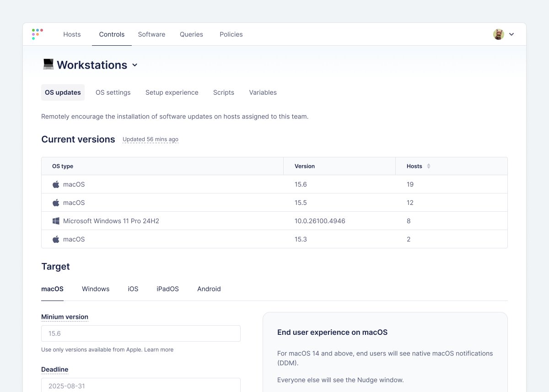Click host count 19
The width and height of the screenshot is (549, 392).
410,184
